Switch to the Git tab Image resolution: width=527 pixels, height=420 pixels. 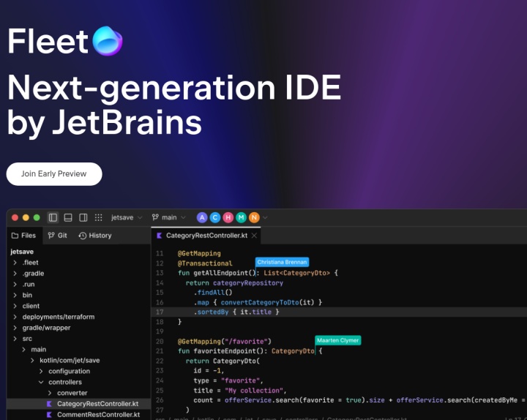coord(58,236)
